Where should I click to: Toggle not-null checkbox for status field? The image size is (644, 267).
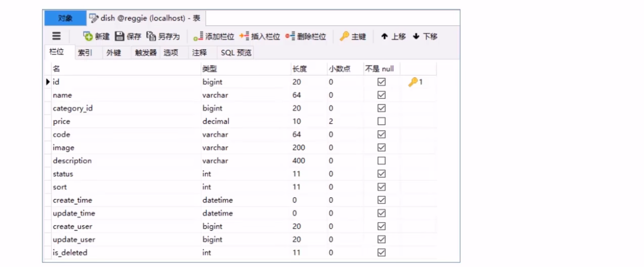click(x=381, y=174)
